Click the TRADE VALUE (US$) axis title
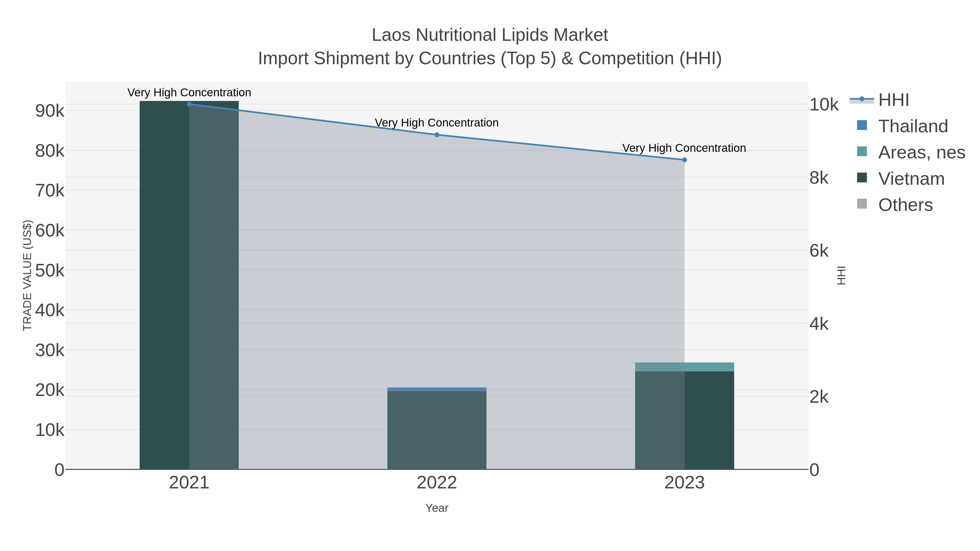 coord(27,275)
